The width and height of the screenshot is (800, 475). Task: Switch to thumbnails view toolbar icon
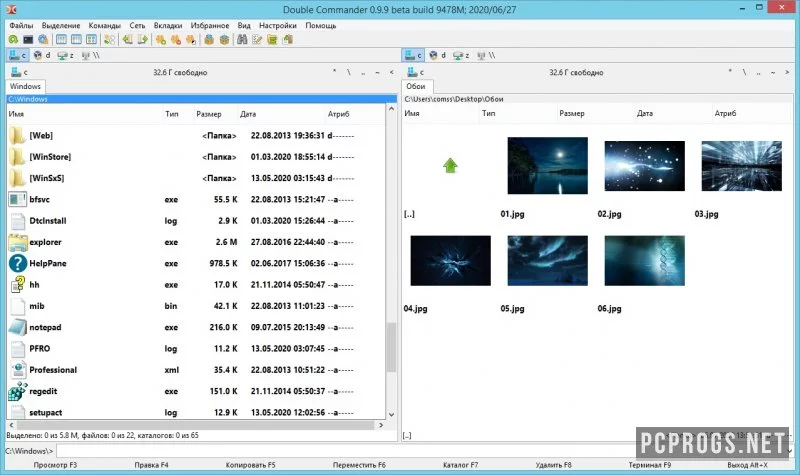[91, 39]
